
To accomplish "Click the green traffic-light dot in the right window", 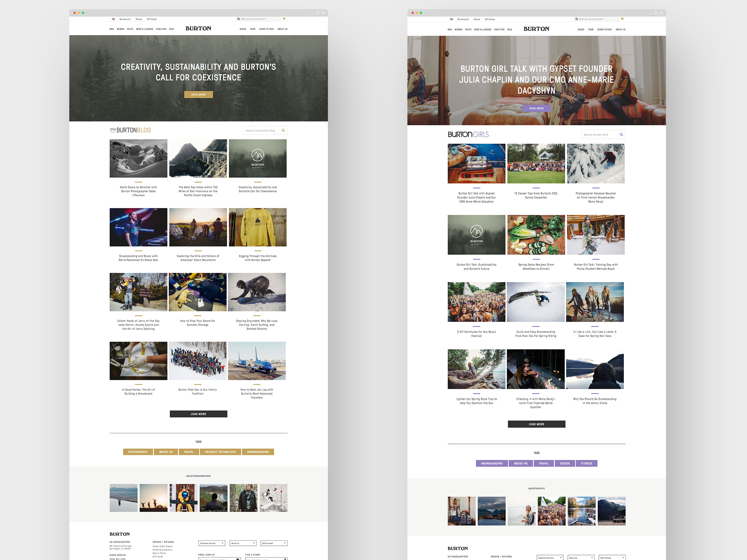I will [x=421, y=13].
